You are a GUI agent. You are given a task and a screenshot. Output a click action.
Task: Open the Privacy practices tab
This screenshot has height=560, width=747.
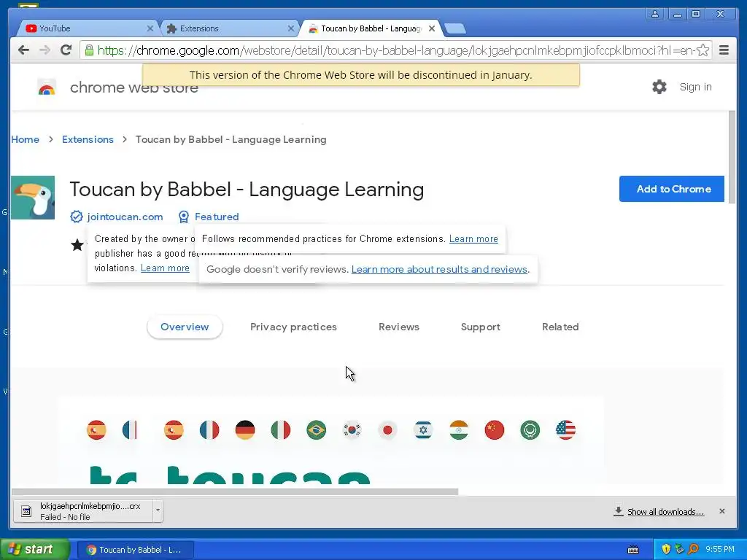point(293,327)
